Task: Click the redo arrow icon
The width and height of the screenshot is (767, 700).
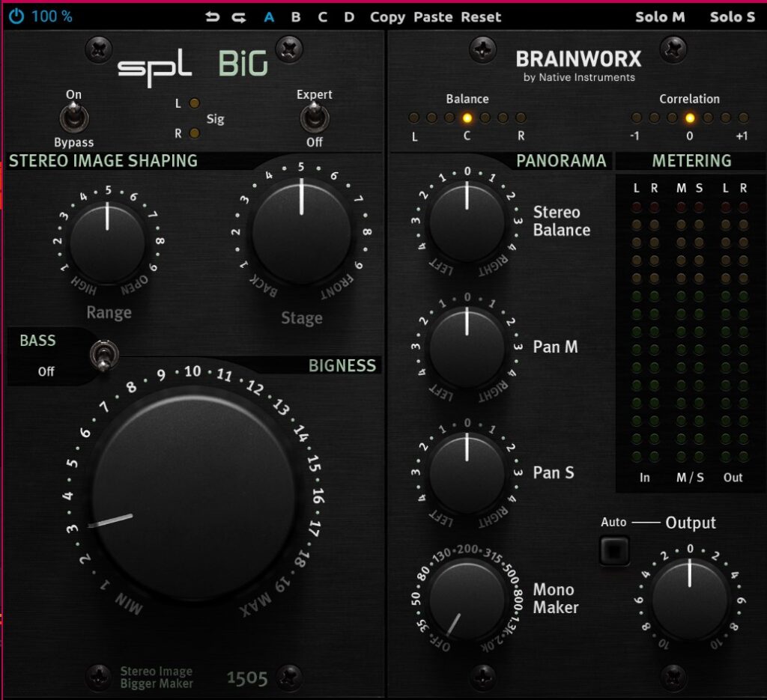Action: (239, 17)
